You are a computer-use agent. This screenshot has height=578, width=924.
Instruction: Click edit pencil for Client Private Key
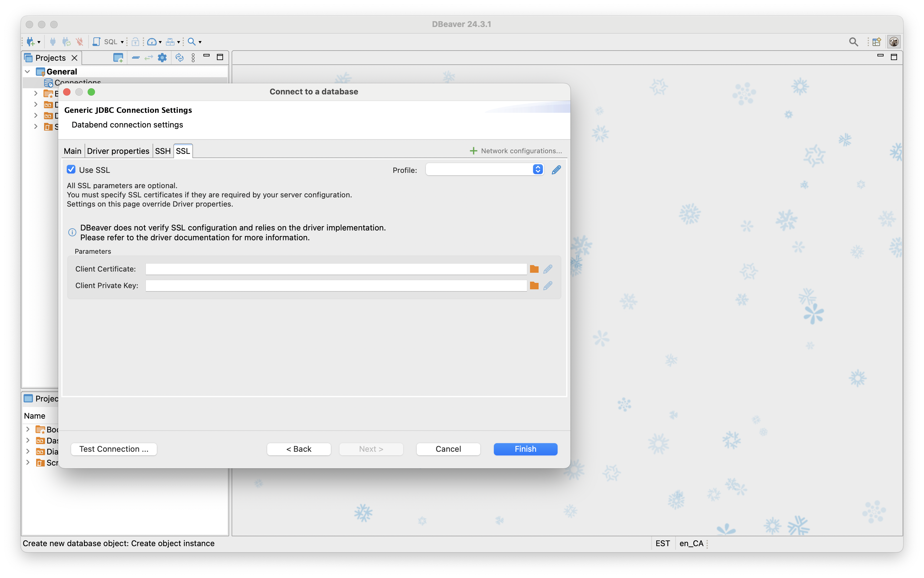548,286
